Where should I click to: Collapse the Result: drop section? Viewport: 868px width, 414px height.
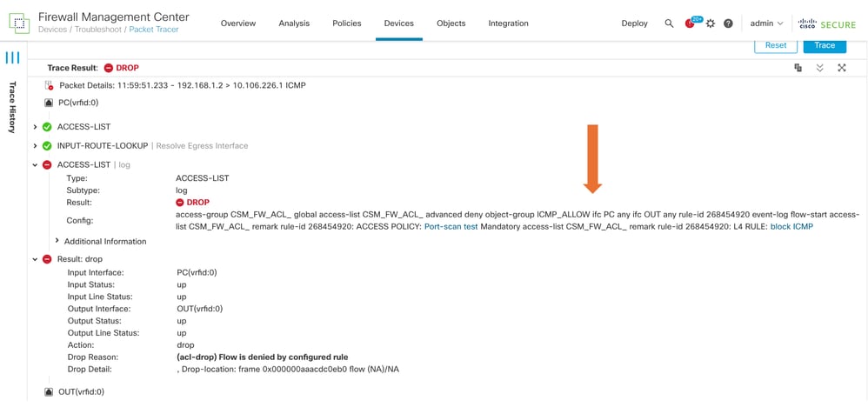point(35,259)
